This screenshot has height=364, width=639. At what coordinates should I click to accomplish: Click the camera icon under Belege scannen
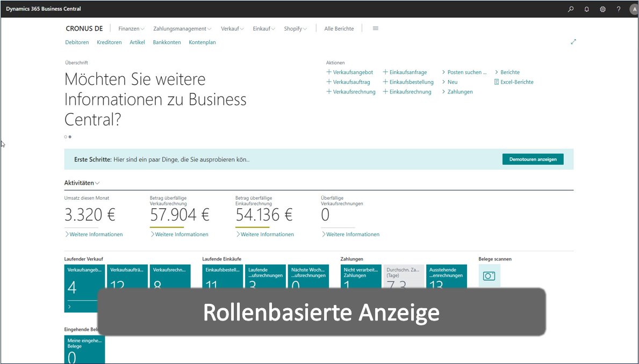coord(489,275)
